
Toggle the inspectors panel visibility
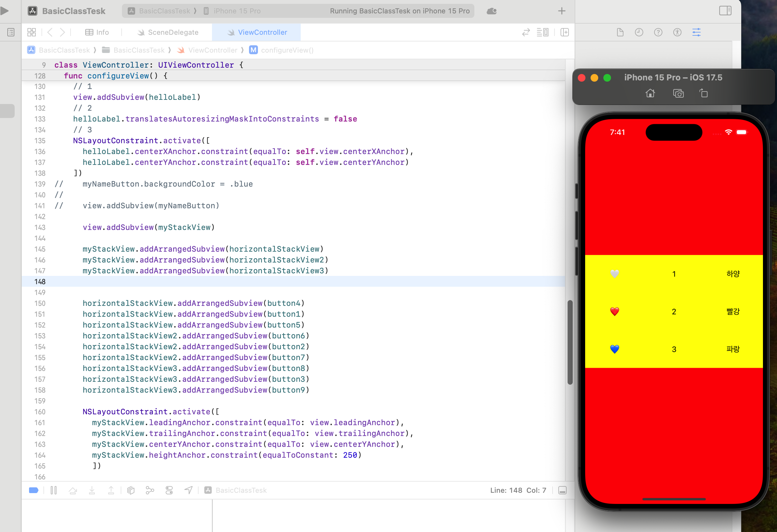tap(725, 11)
